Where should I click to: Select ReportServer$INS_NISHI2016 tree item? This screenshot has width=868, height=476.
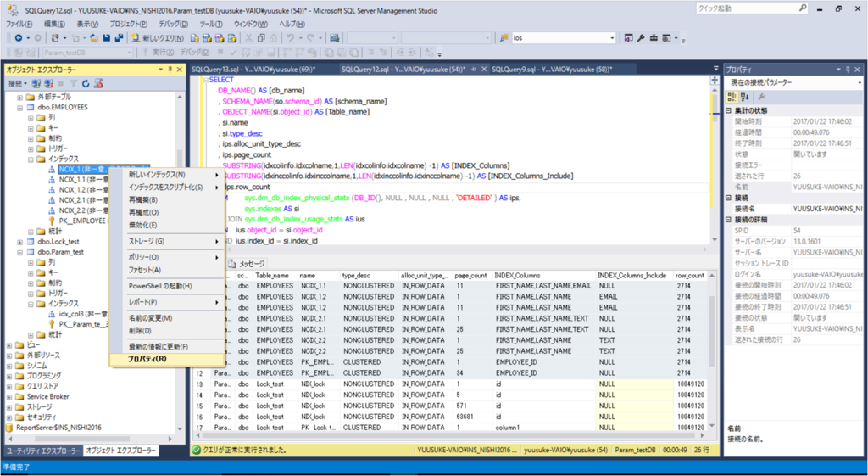[58, 428]
